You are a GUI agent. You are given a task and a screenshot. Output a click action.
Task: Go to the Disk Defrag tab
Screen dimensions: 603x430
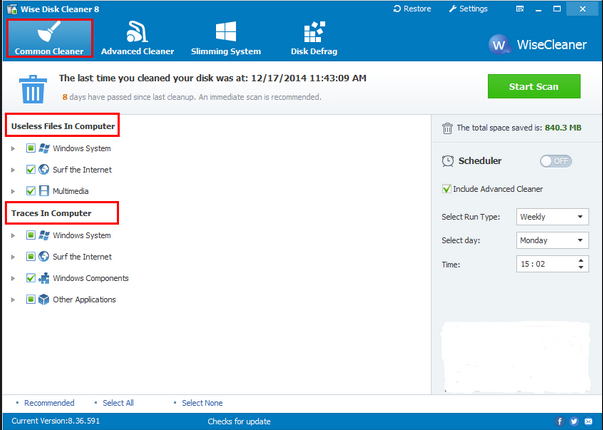pos(314,38)
